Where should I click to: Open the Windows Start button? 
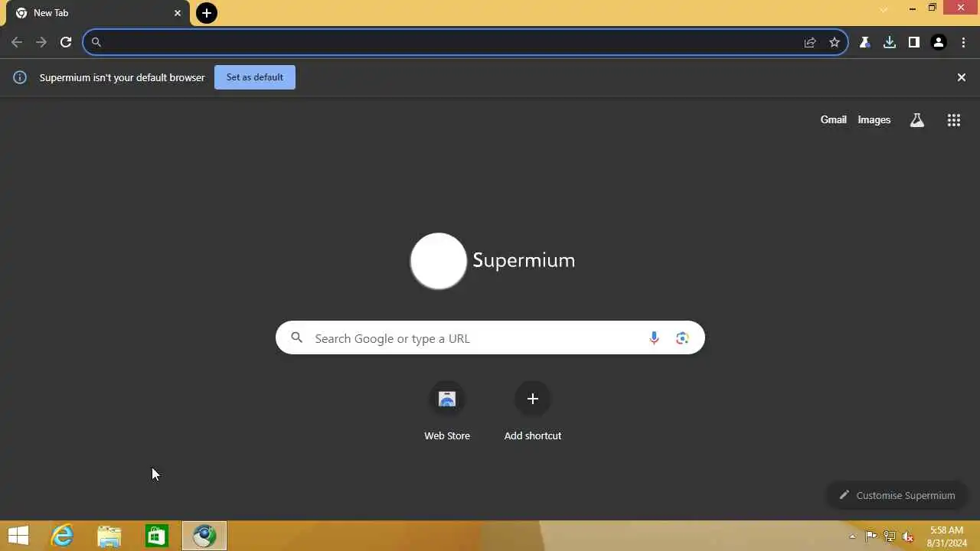(x=18, y=536)
